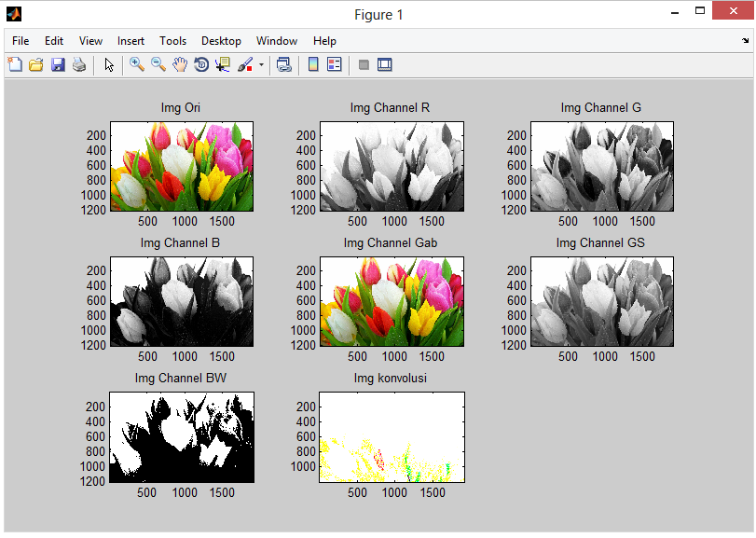Click the Show Plot Tools and Dock icon

[x=385, y=64]
